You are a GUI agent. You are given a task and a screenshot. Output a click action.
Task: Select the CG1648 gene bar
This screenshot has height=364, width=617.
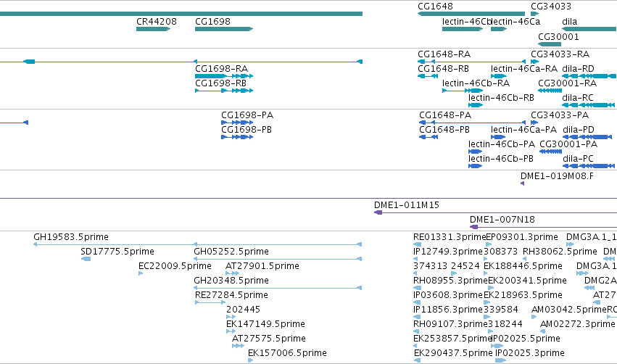click(471, 14)
